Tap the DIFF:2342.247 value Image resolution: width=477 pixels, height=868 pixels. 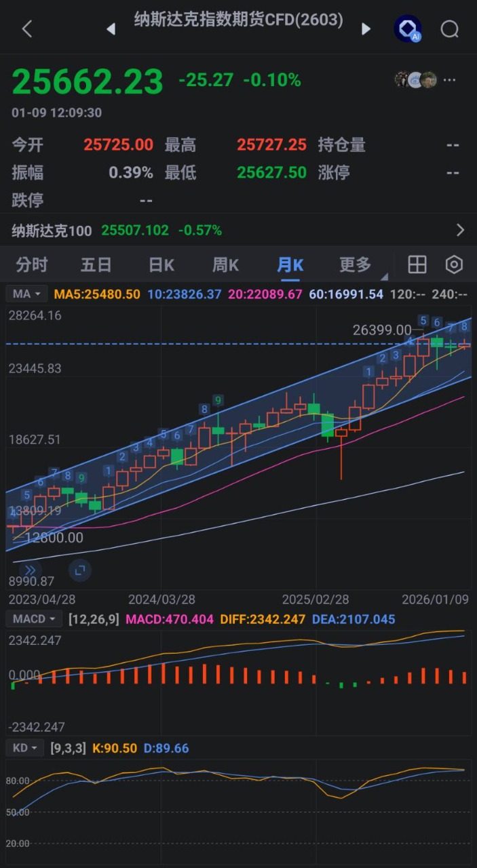(x=262, y=619)
